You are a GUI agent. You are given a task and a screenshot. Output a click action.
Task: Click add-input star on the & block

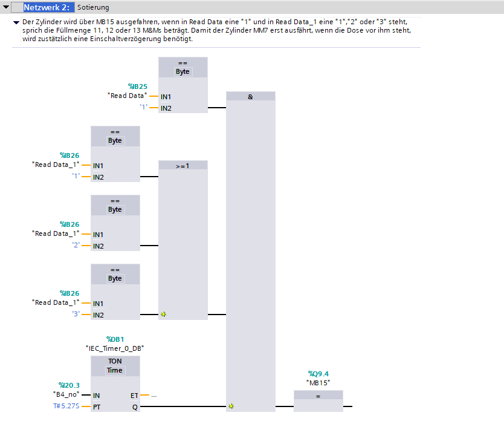pos(231,407)
